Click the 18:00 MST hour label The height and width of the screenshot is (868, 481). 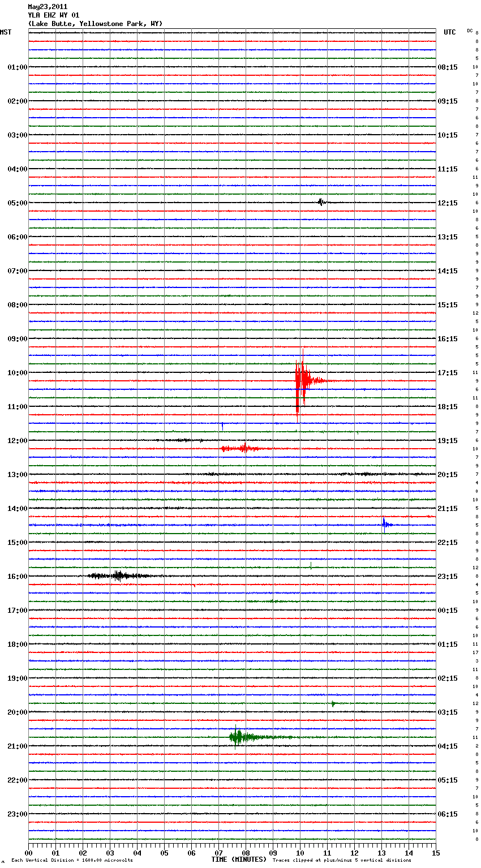pos(18,644)
